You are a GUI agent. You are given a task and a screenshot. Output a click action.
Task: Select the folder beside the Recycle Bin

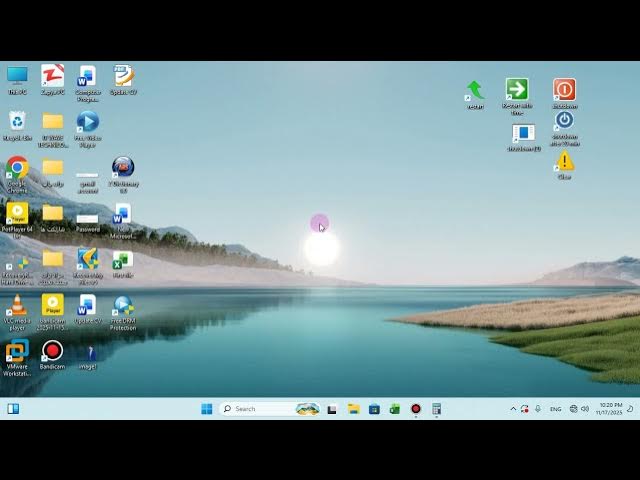click(53, 130)
